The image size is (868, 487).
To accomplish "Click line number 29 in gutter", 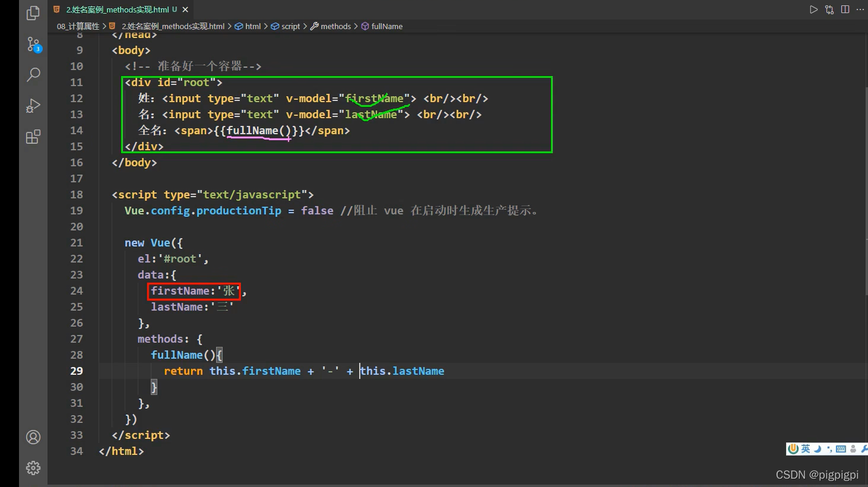I will click(x=77, y=371).
